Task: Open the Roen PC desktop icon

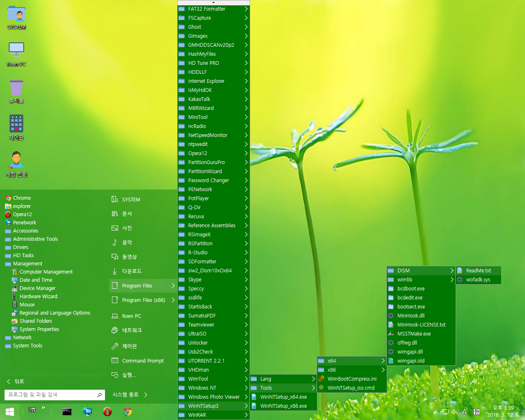Action: click(16, 54)
